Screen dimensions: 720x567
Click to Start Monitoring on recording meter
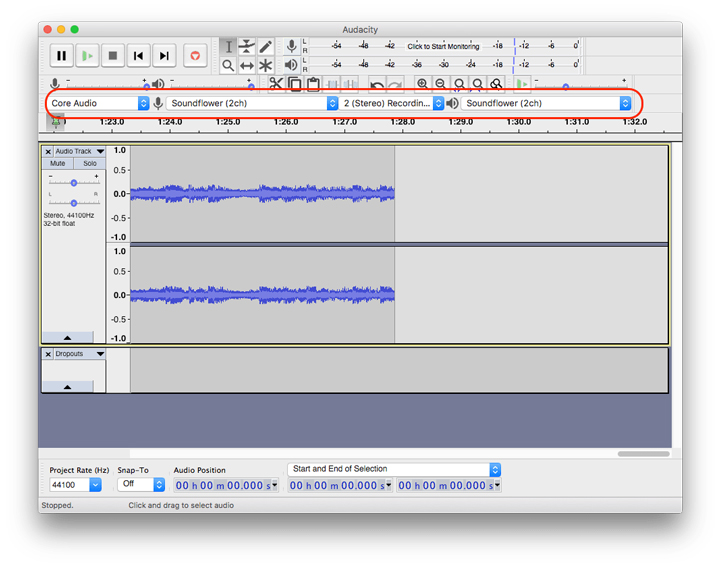(x=443, y=46)
